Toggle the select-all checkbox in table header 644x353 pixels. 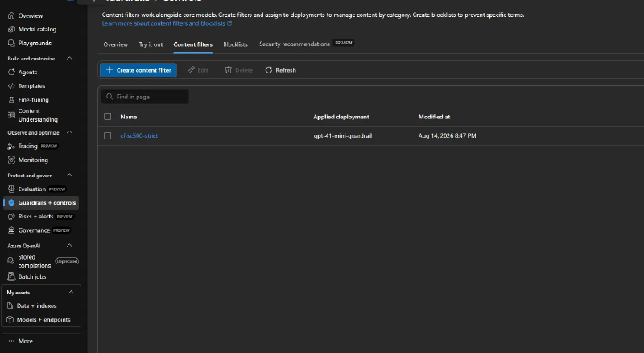[x=108, y=117]
